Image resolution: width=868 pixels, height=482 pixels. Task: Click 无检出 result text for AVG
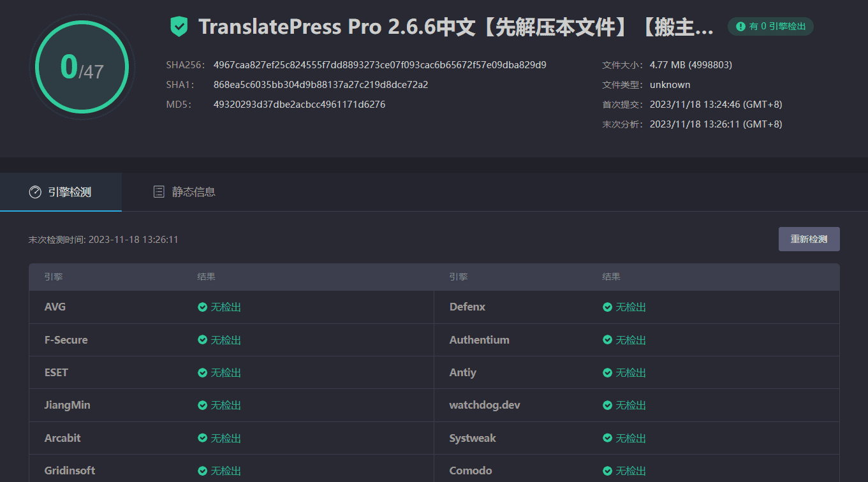pyautogui.click(x=226, y=307)
